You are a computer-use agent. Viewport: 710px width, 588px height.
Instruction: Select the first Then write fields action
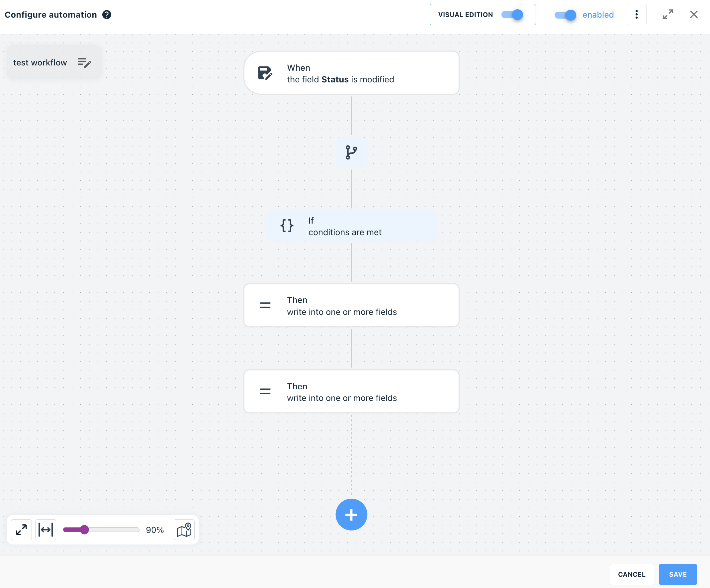[x=351, y=305]
